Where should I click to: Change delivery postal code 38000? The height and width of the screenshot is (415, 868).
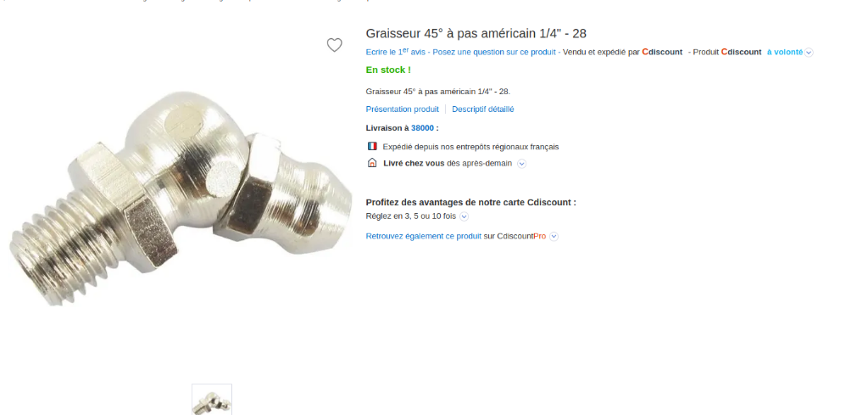pyautogui.click(x=422, y=128)
